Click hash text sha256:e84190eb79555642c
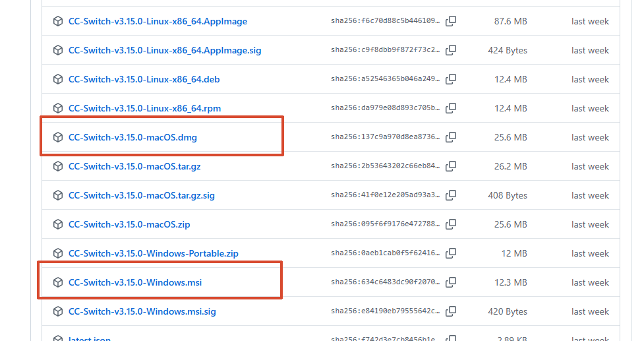Image resolution: width=644 pixels, height=341 pixels. 385,311
